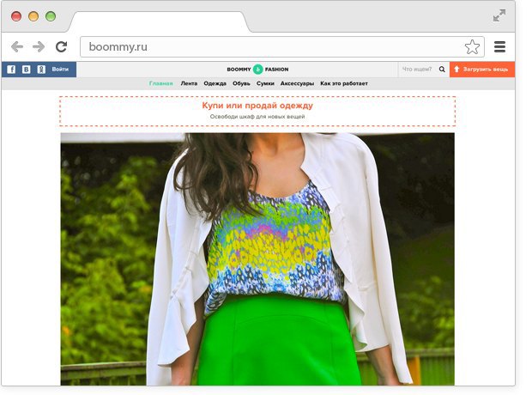This screenshot has width=532, height=395.
Task: Toggle fullscreen with the expand arrows
Action: (499, 15)
